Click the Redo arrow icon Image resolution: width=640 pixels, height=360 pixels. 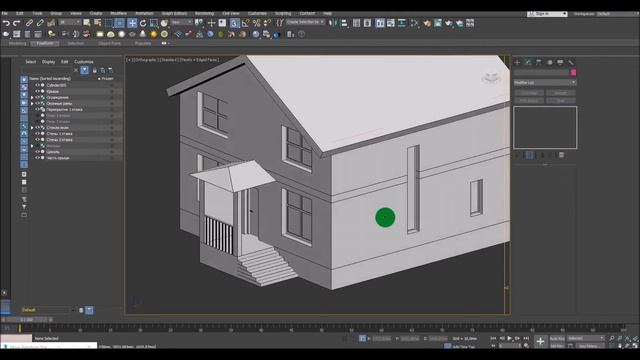point(17,23)
